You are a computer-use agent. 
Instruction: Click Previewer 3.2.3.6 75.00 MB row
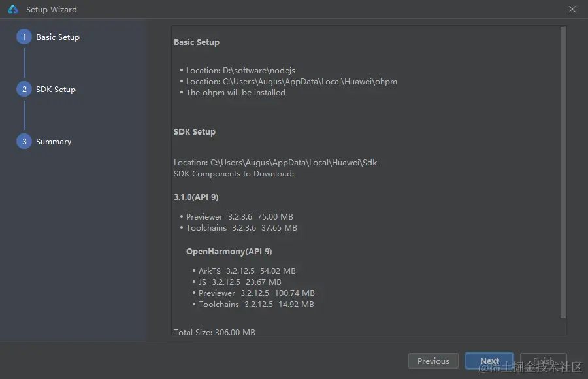pyautogui.click(x=240, y=217)
